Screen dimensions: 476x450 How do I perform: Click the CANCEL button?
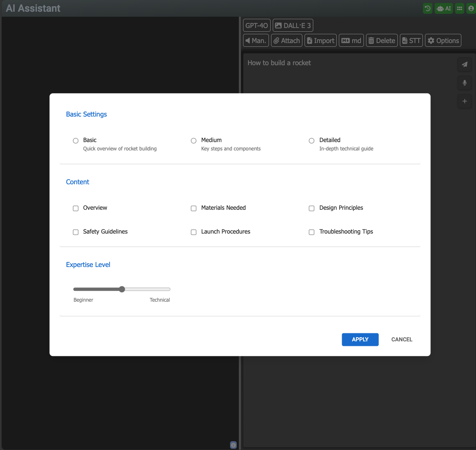click(x=402, y=340)
